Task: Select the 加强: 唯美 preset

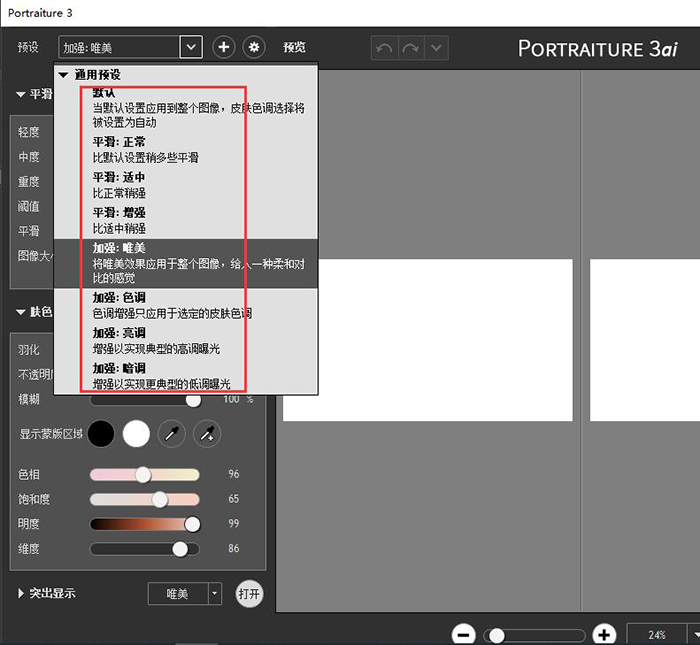Action: 186,263
